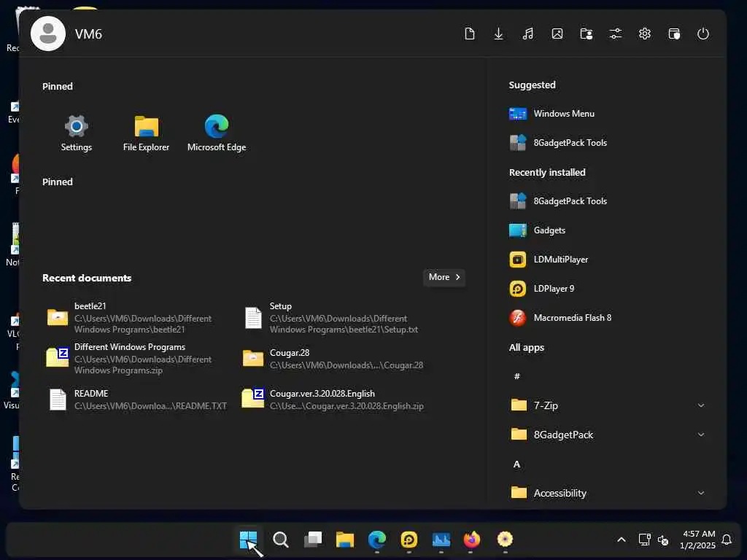Click the VM6 user avatar
Screen dimensions: 747x560
tap(48, 34)
